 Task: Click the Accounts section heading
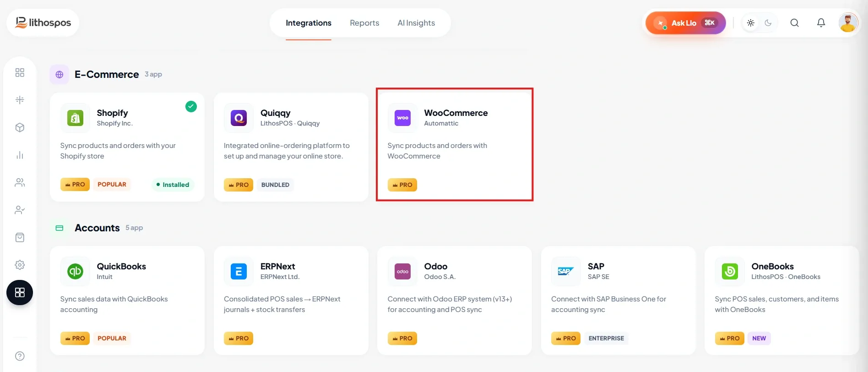[x=97, y=228]
